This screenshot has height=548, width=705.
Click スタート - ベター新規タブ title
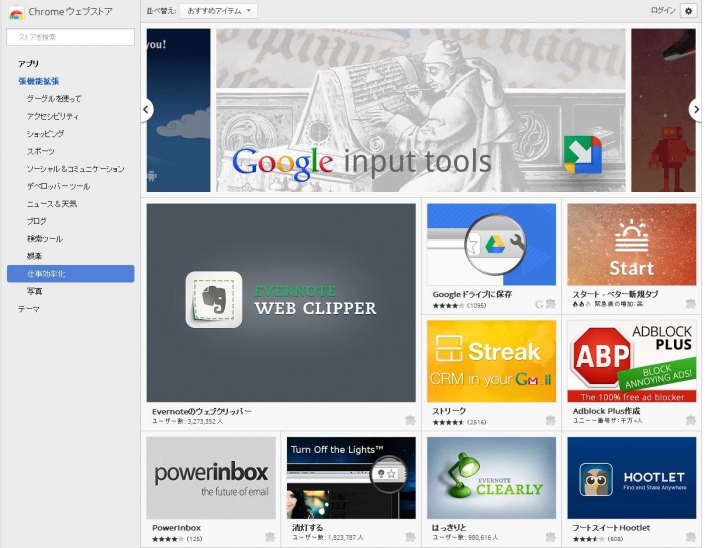[x=615, y=294]
